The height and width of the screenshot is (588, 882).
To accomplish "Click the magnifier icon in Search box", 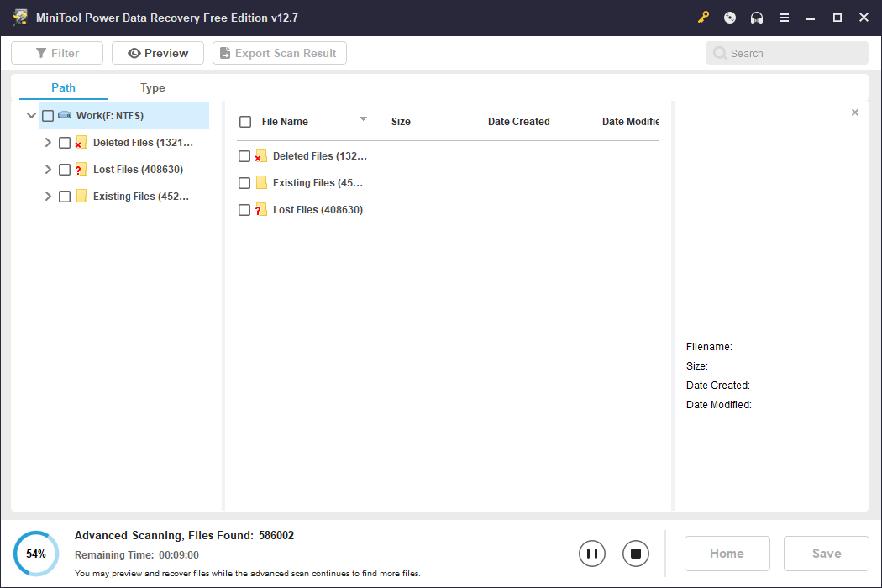I will [719, 53].
